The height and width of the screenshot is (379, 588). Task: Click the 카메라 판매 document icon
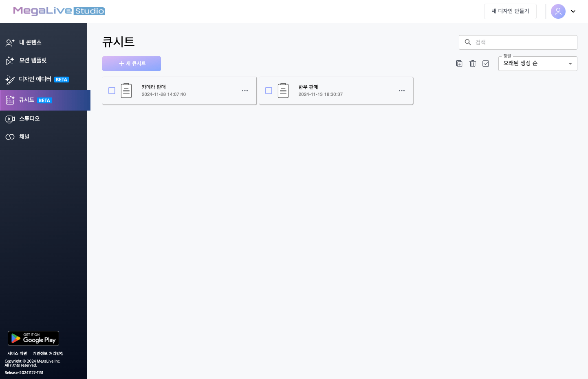(126, 91)
